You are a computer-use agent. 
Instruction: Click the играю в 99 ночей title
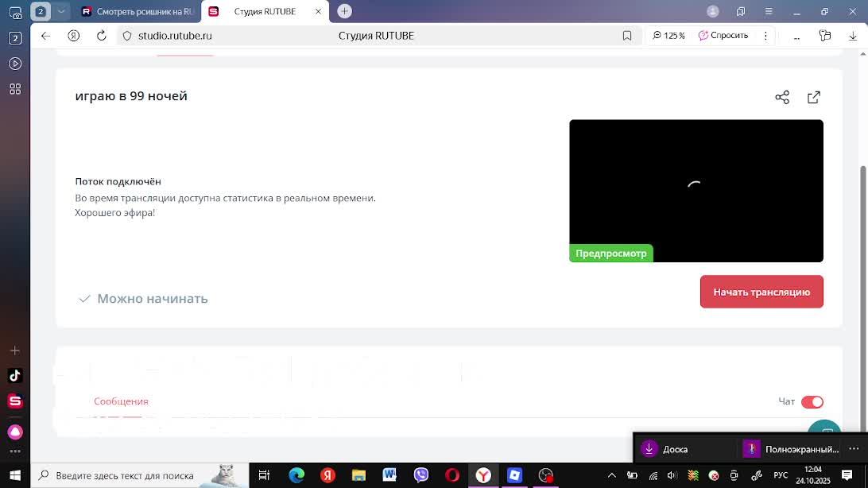(x=131, y=96)
